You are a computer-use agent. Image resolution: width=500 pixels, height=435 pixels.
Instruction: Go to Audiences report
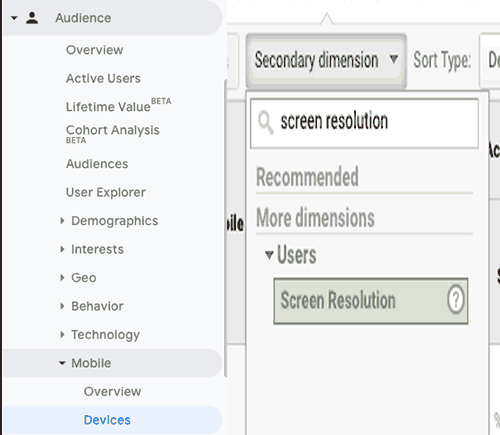coord(97,164)
